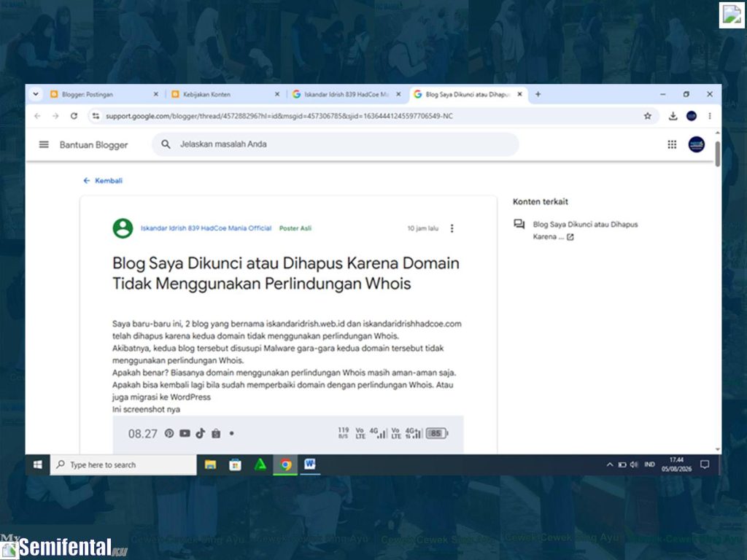Open Chrome three-dot menu

(x=709, y=116)
